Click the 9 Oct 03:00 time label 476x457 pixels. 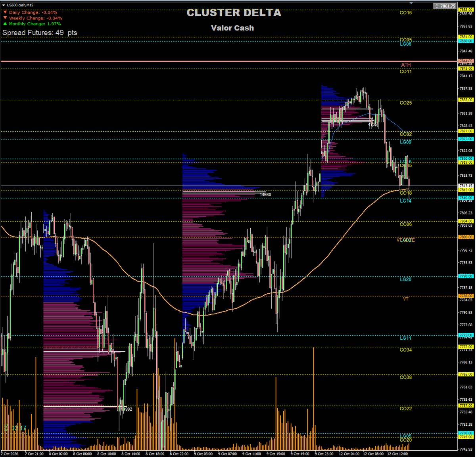(203, 454)
